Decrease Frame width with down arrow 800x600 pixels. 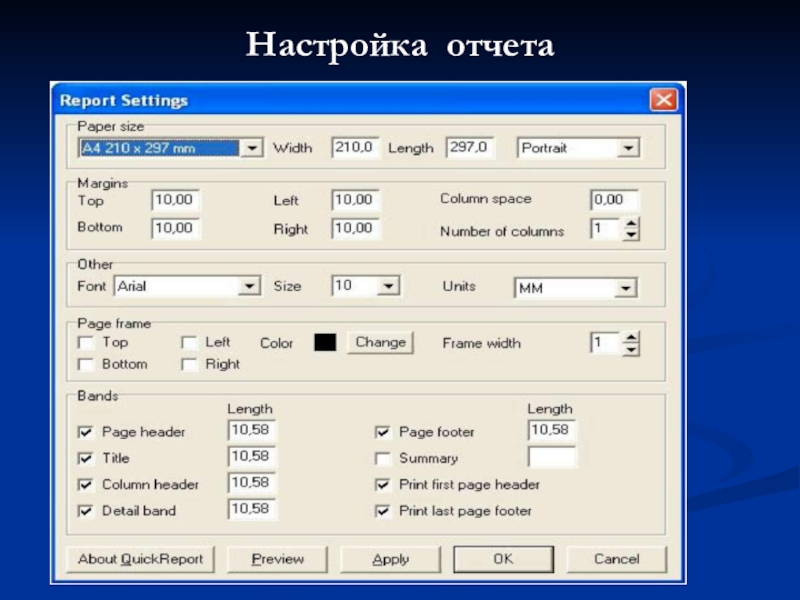pyautogui.click(x=631, y=349)
